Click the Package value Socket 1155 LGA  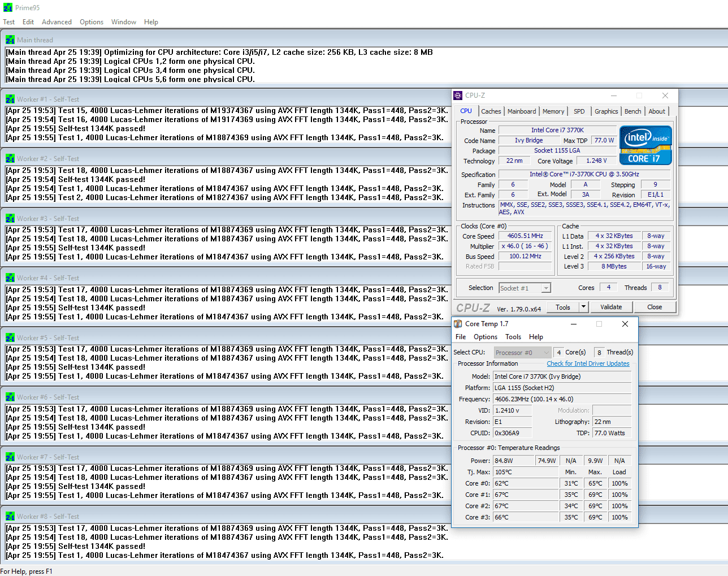point(557,151)
